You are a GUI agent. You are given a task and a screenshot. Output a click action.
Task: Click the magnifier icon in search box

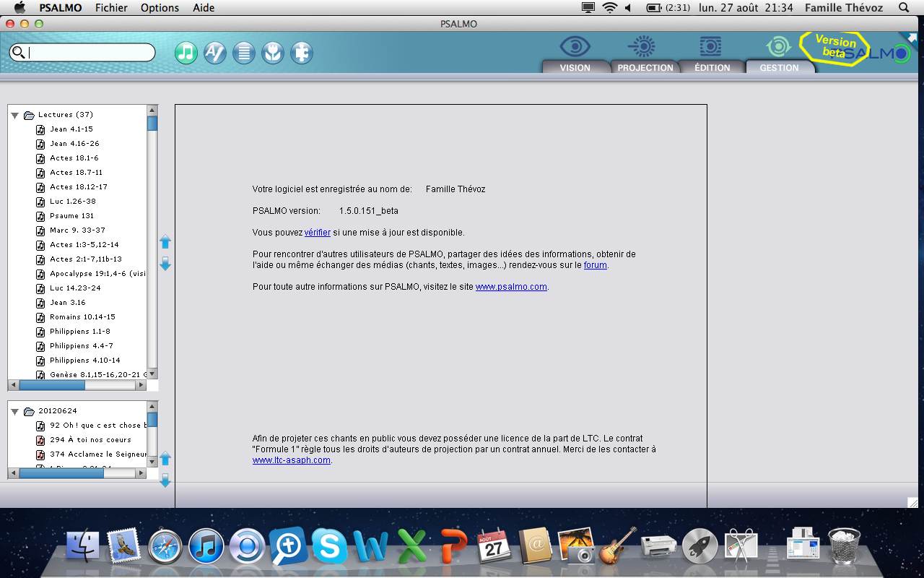(19, 52)
